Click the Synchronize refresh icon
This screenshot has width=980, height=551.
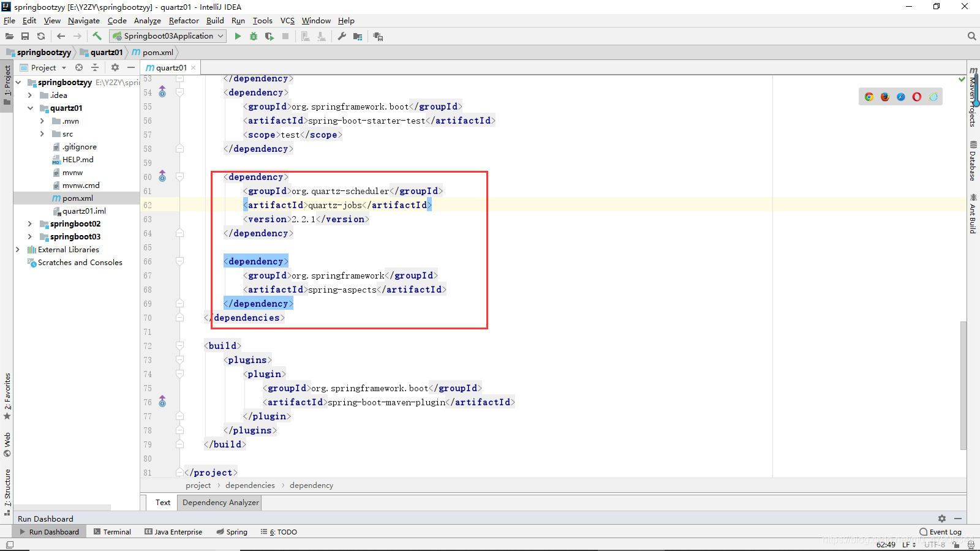[x=41, y=36]
